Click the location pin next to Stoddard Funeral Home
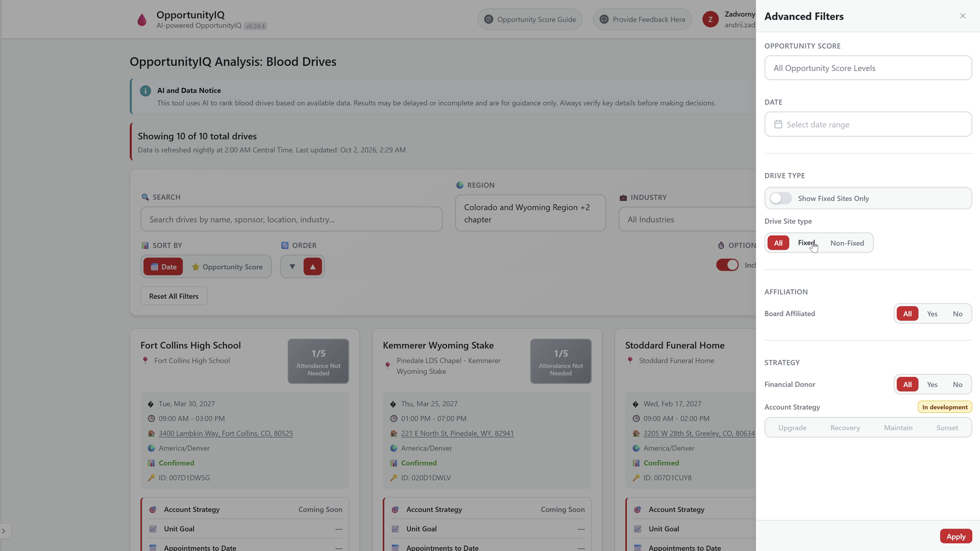This screenshot has height=551, width=980. (x=630, y=360)
